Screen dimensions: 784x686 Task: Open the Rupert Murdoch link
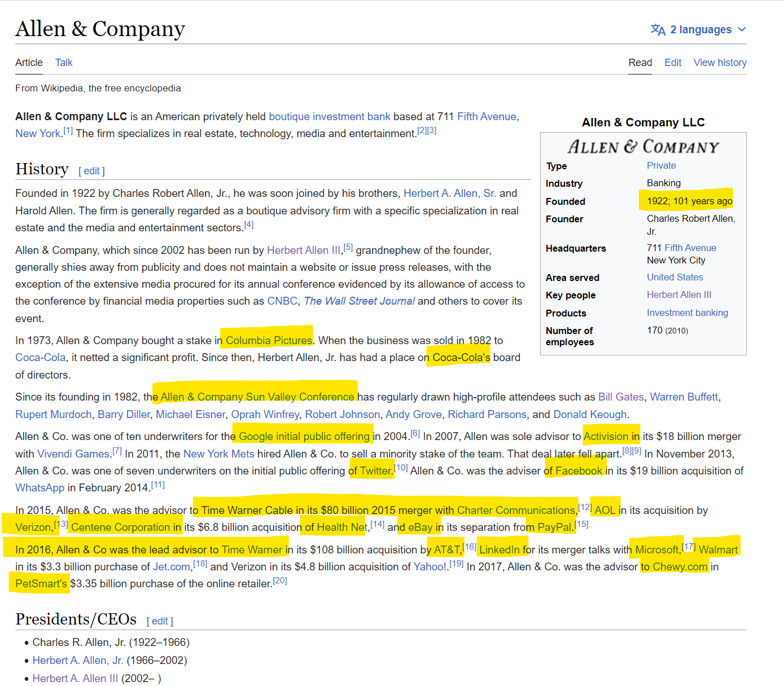point(54,415)
